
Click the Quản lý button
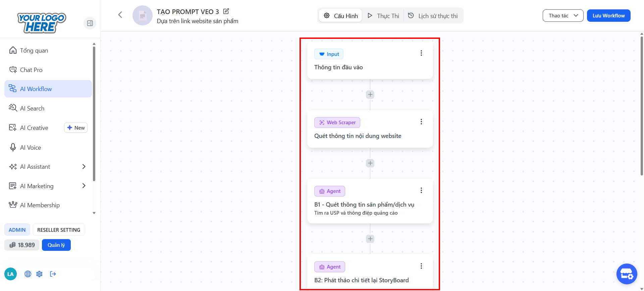pyautogui.click(x=56, y=245)
